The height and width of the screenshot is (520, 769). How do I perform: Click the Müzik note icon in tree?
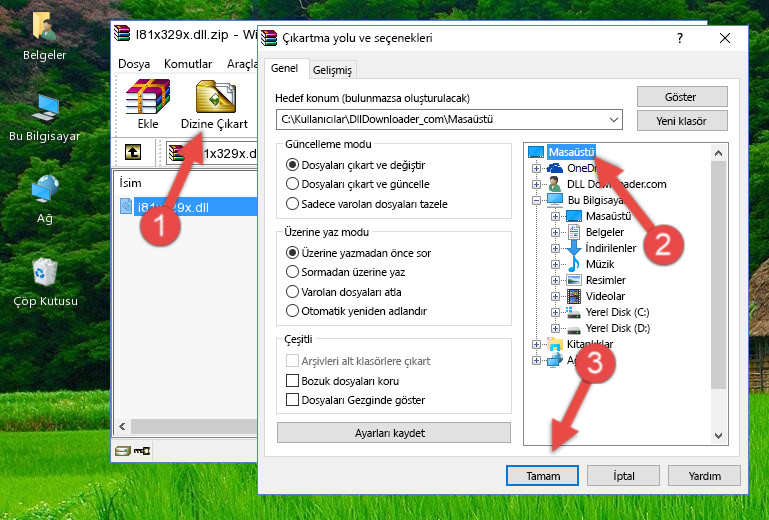[x=573, y=264]
